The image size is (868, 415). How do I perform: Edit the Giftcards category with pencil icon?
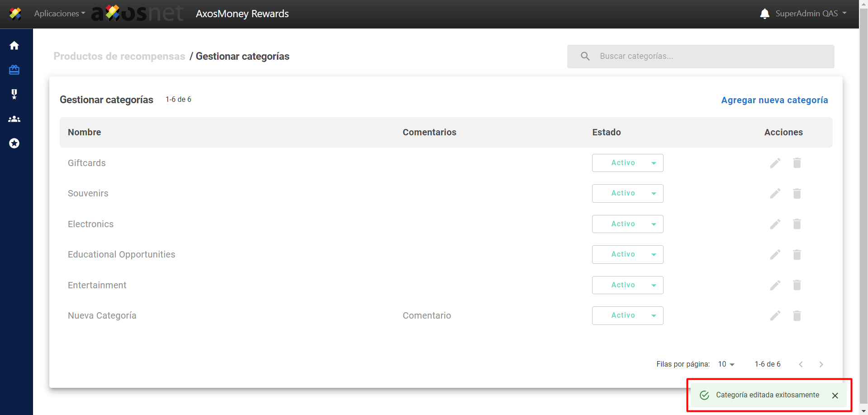click(775, 163)
